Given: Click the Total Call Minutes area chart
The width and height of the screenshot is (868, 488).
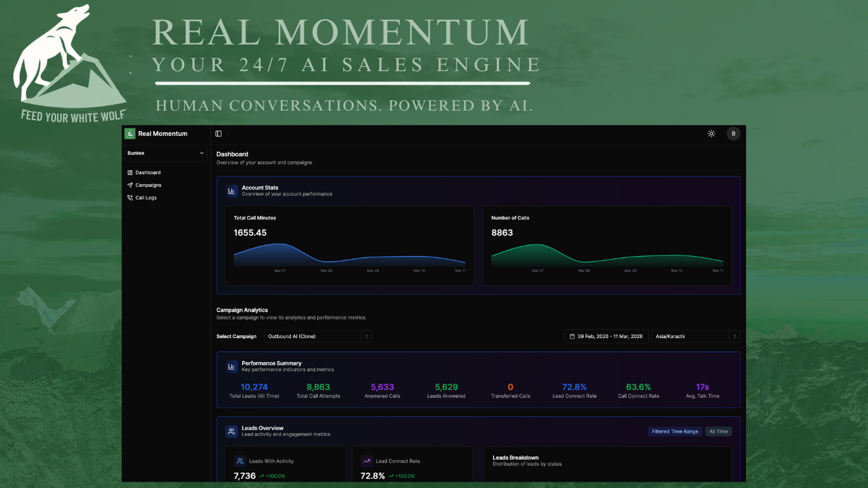Looking at the screenshot, I should pyautogui.click(x=349, y=254).
